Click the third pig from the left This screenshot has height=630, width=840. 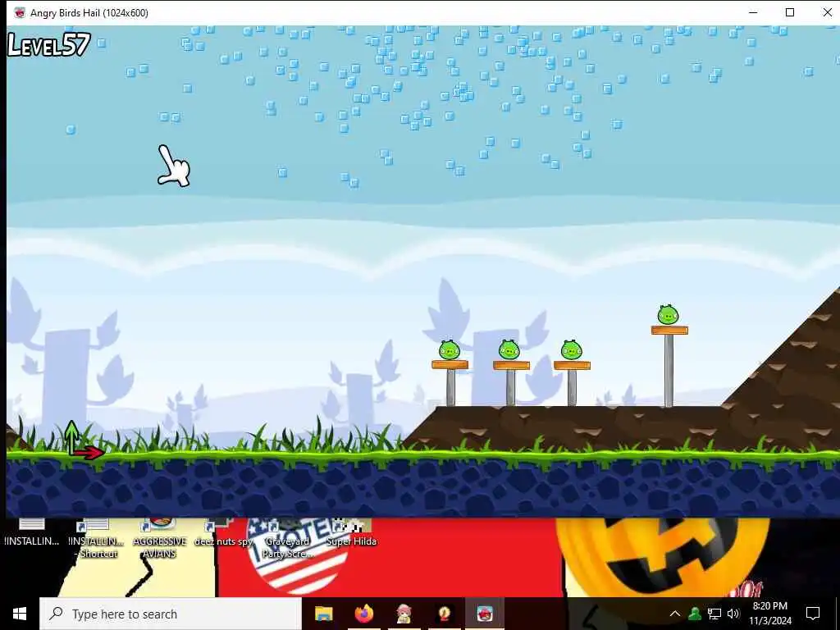[571, 349]
